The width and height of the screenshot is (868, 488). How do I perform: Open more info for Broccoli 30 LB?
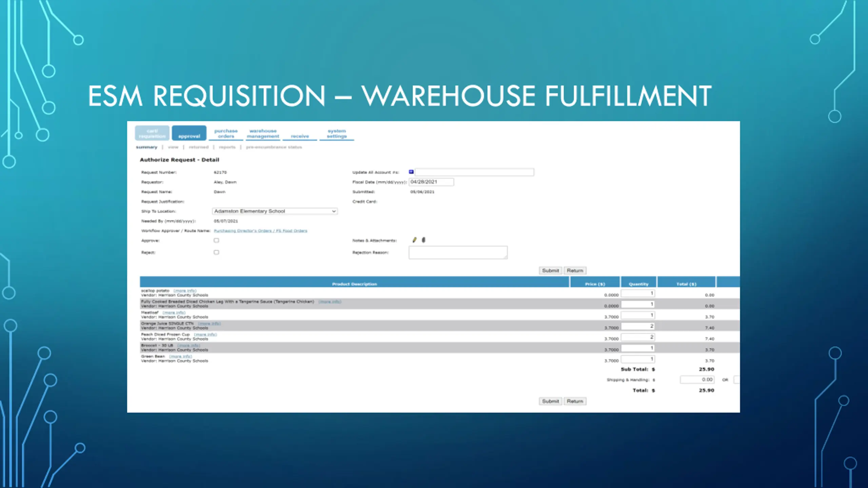[189, 345]
